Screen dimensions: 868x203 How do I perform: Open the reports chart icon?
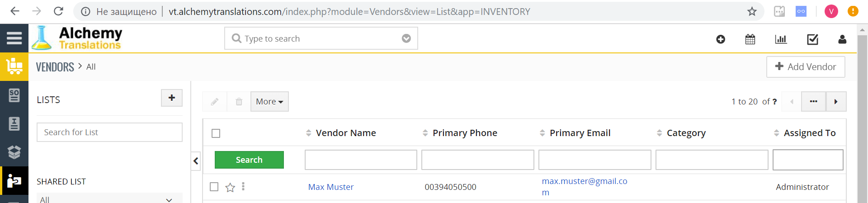(x=781, y=39)
